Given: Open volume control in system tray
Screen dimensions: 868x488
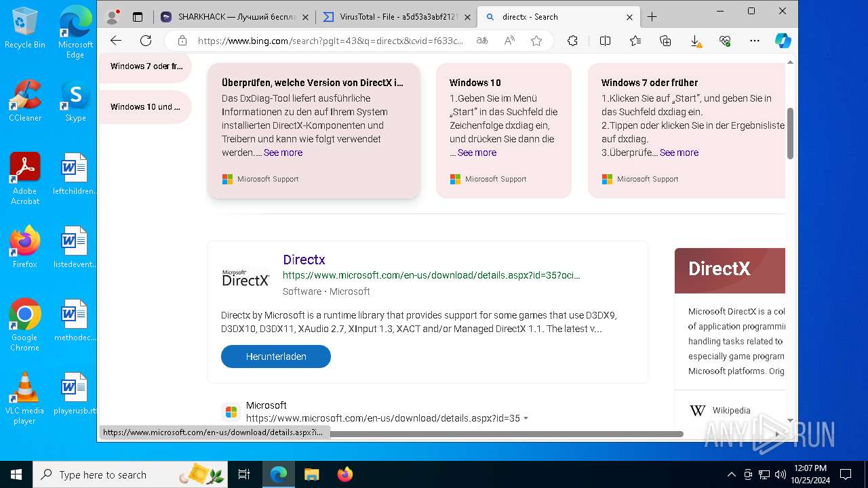Looking at the screenshot, I should coord(781,474).
